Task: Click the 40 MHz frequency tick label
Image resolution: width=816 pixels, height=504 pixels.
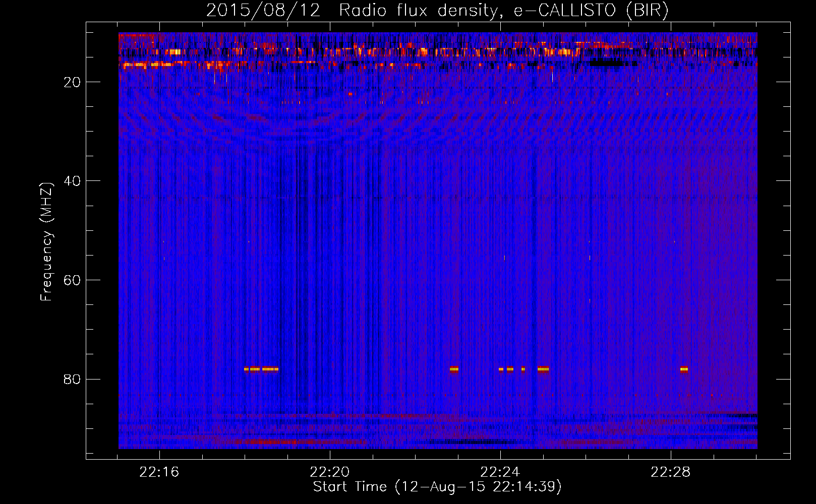Action: (72, 181)
